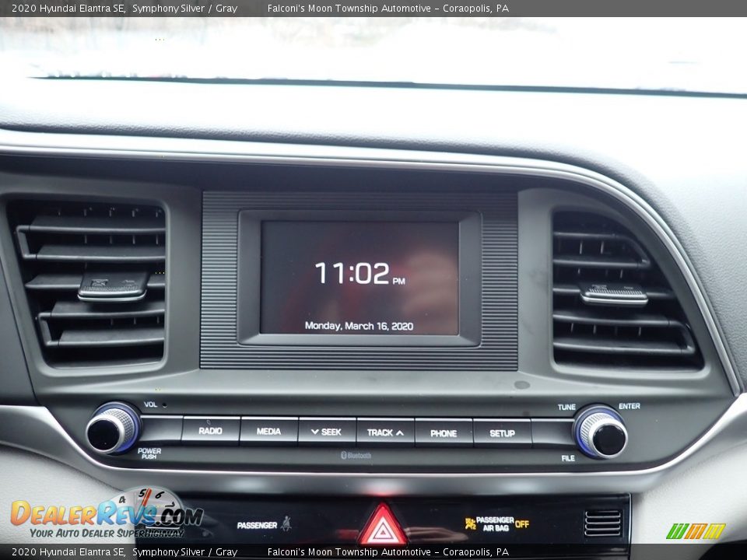Activate the red hazard triangle button

[x=383, y=524]
